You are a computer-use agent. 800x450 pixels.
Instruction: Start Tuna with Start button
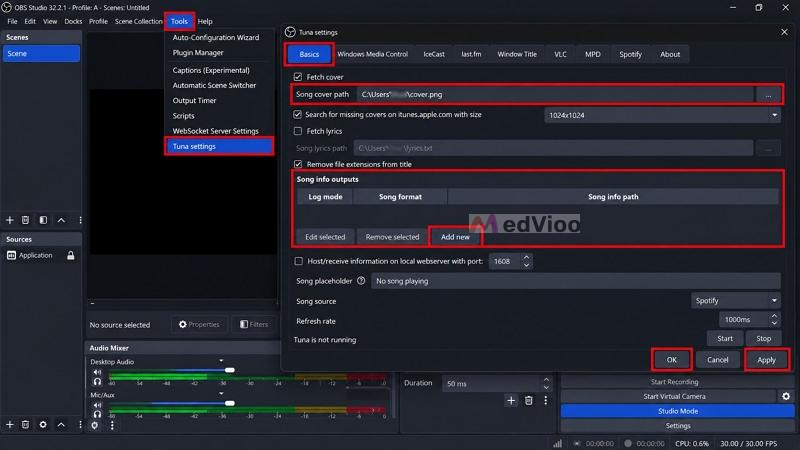(724, 338)
